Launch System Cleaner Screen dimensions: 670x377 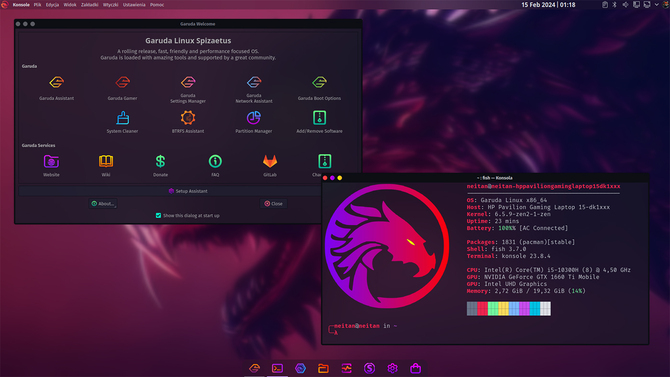point(122,122)
